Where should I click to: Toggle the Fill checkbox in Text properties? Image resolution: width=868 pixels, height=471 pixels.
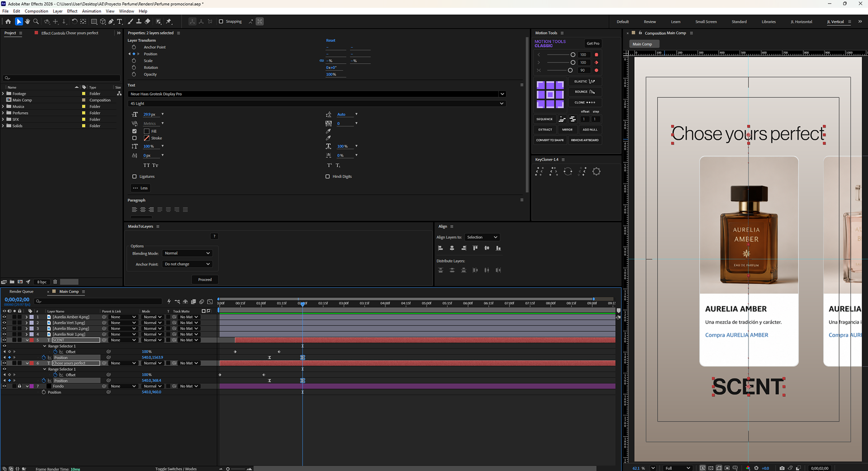pos(134,132)
